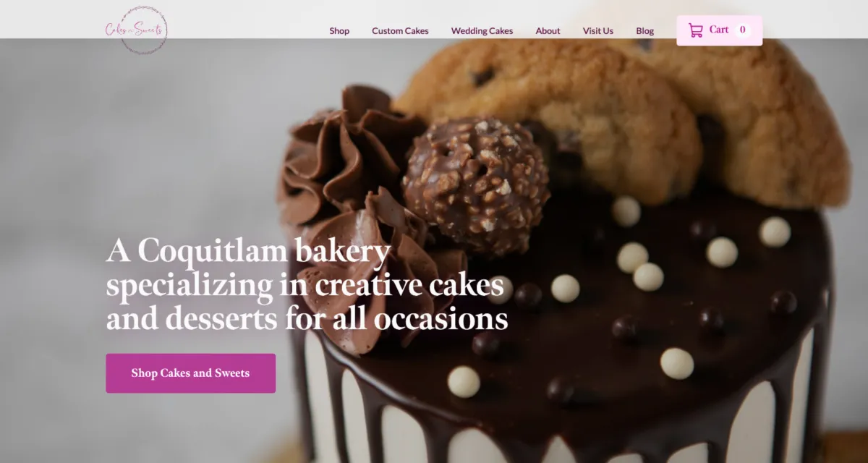868x463 pixels.
Task: Navigate to the Blog link
Action: click(x=644, y=31)
